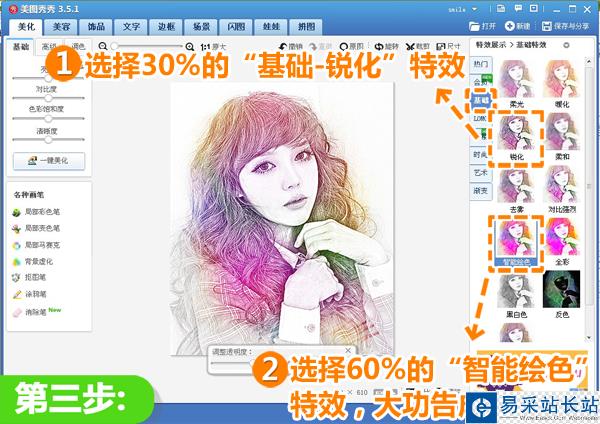Screen dimensions: 600x424
Task: Adjust the zoom slider handle
Action: tap(114, 46)
